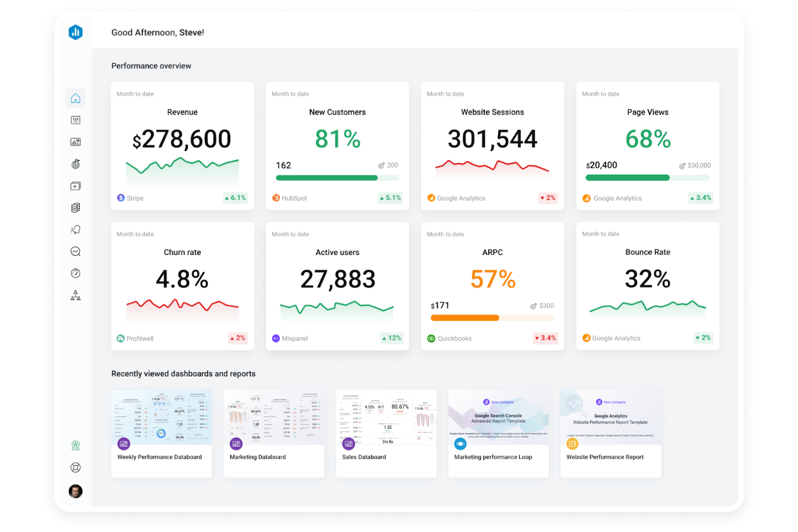Open the Insights magnifier-chart icon in the sidebar
Screen dimensions: 798x532
pyautogui.click(x=75, y=251)
